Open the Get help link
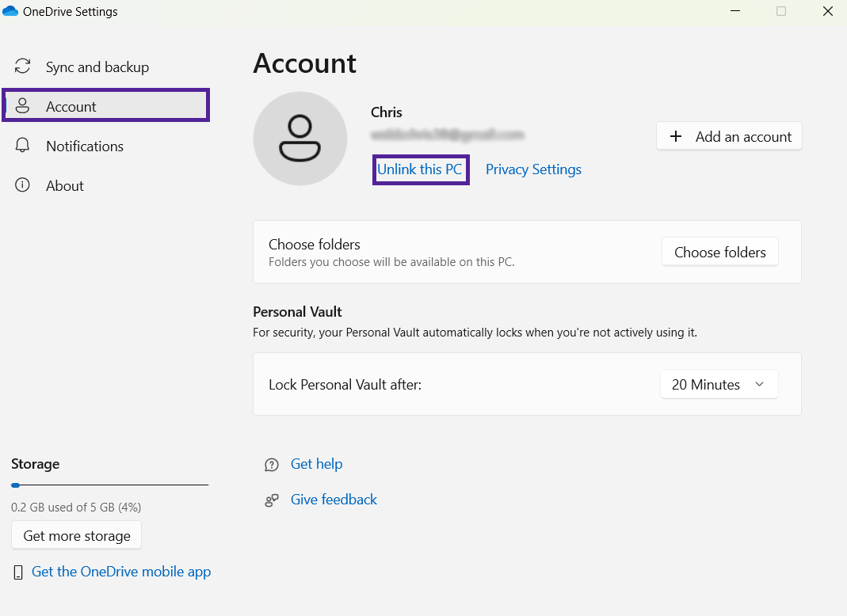The height and width of the screenshot is (616, 847). [317, 464]
